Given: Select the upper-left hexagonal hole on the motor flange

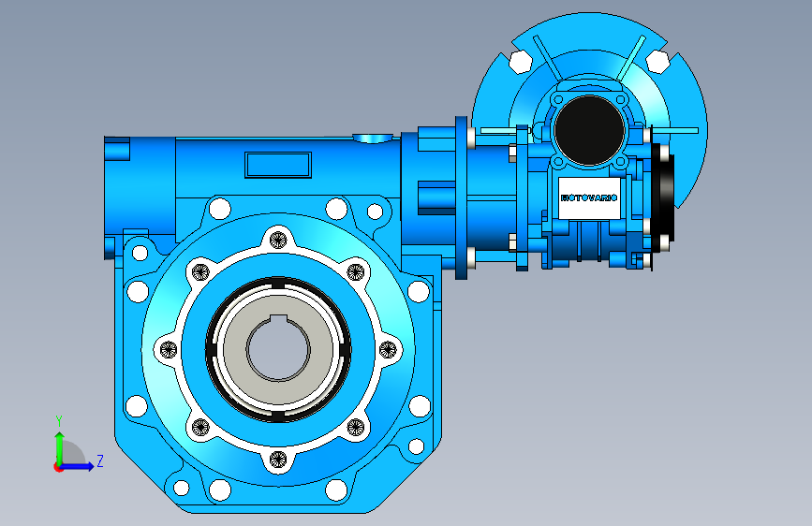Looking at the screenshot, I should 521,62.
